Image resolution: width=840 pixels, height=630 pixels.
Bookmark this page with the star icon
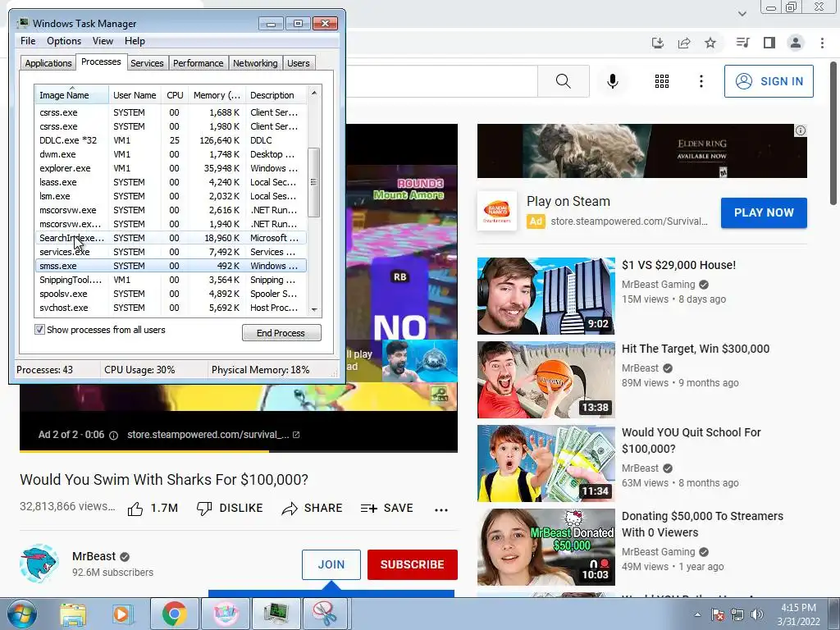(x=710, y=43)
